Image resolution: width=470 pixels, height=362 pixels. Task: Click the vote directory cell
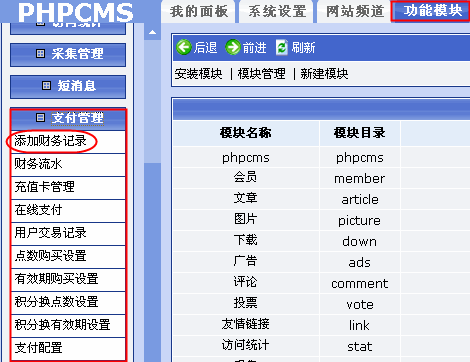click(360, 304)
